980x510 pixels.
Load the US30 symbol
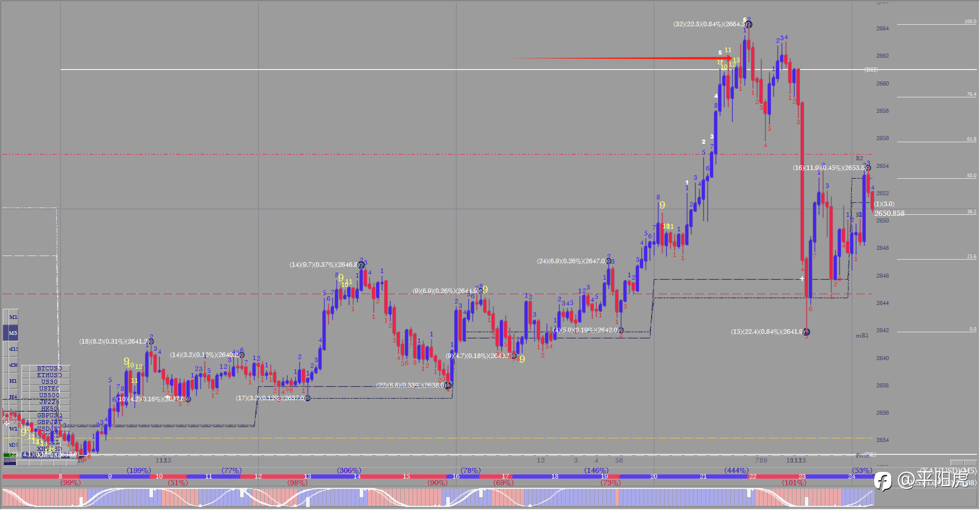pyautogui.click(x=49, y=382)
